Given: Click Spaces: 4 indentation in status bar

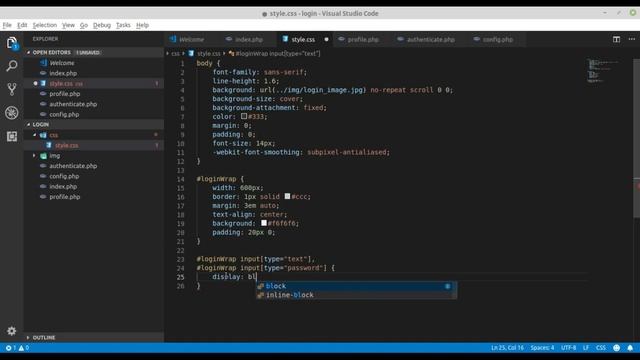Looking at the screenshot, I should pyautogui.click(x=542, y=348).
